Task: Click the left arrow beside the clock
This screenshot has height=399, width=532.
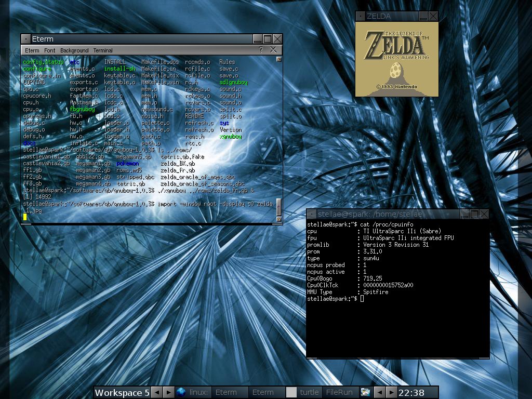Action: click(380, 392)
